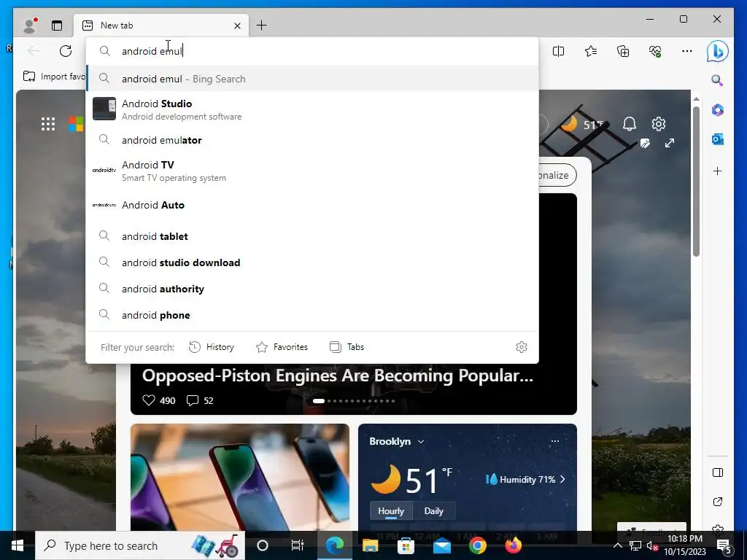Open page notifications bell

tap(630, 124)
